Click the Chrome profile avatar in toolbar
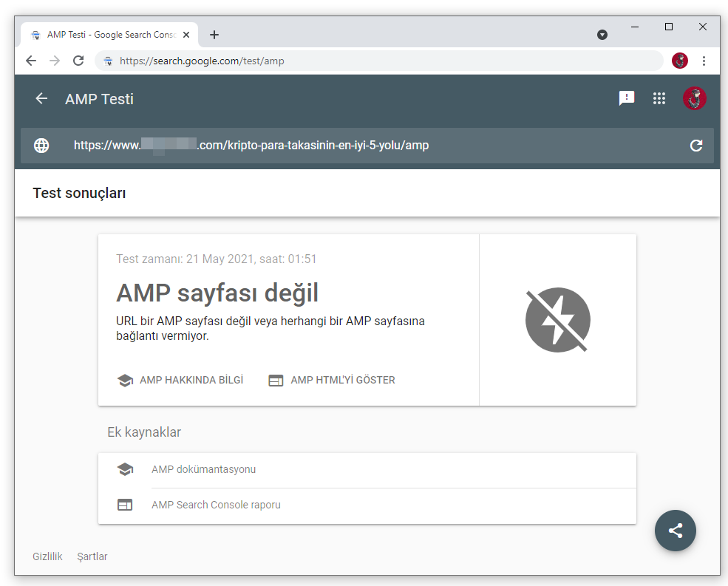Image resolution: width=728 pixels, height=586 pixels. pyautogui.click(x=679, y=61)
